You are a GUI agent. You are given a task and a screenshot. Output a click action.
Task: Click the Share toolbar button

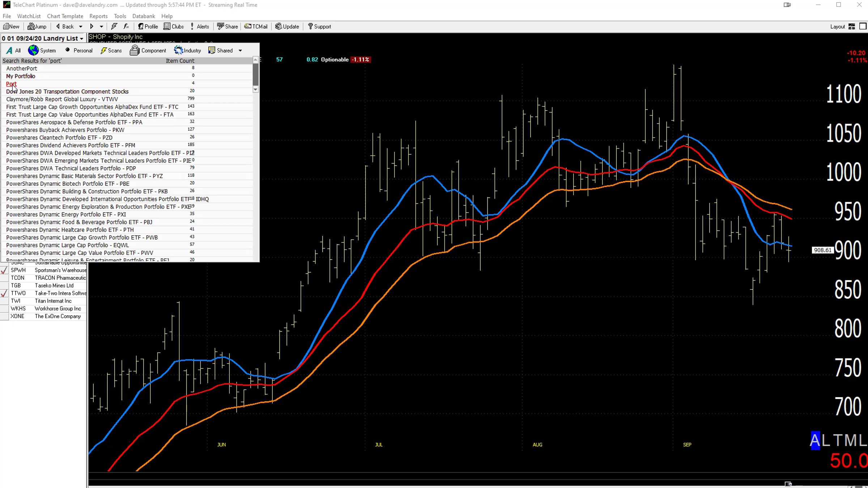(227, 26)
